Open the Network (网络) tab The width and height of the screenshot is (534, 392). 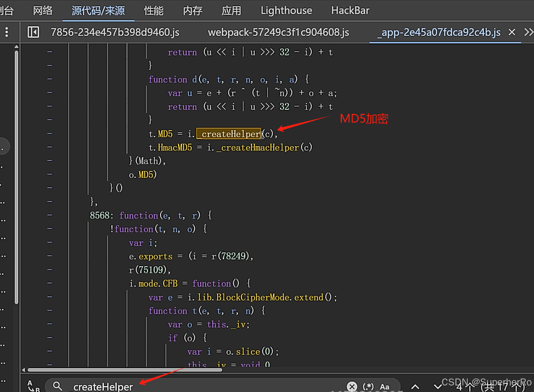tap(43, 11)
